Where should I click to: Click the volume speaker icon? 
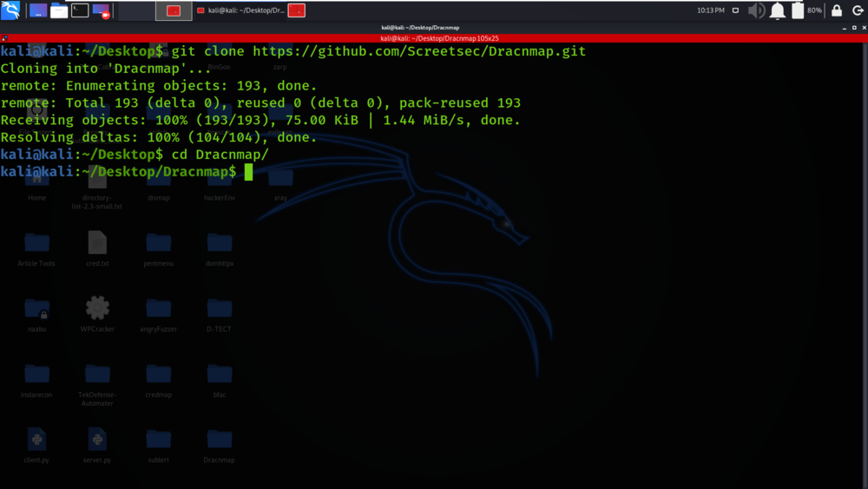click(x=756, y=10)
